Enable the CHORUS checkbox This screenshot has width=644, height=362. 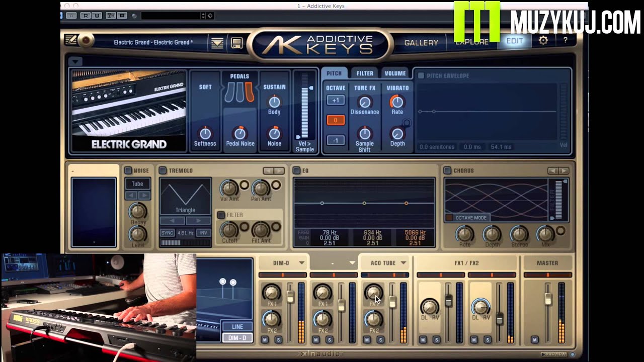click(447, 171)
